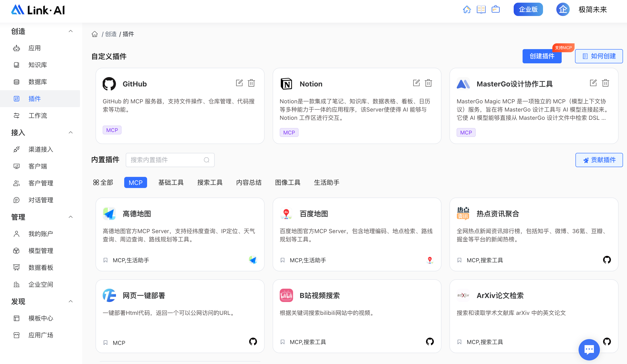Delete the GitHub plugin
The width and height of the screenshot is (627, 364).
[x=251, y=83]
